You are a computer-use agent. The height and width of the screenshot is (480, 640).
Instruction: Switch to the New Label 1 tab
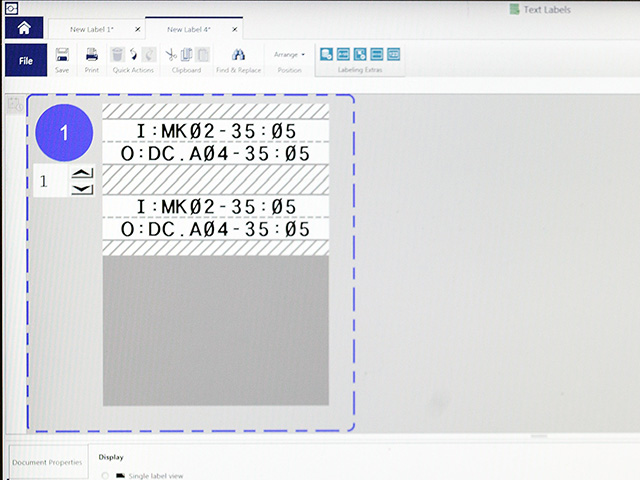pyautogui.click(x=92, y=29)
